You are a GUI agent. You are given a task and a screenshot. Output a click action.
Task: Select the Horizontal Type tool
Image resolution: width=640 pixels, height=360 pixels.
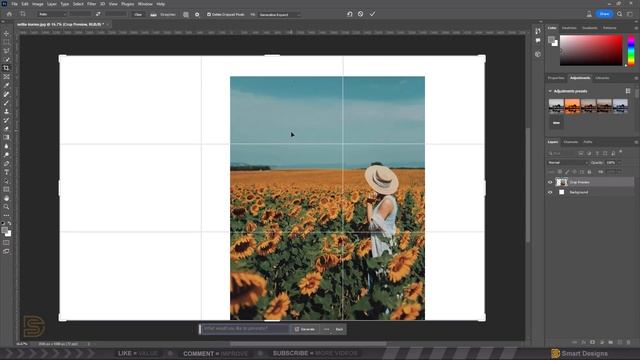coord(6,172)
